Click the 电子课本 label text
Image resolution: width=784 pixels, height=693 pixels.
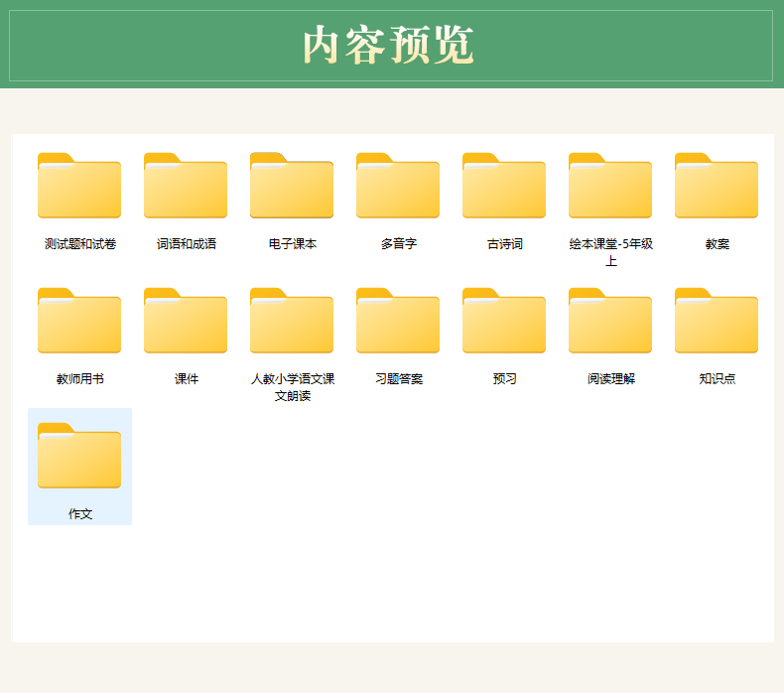pos(293,244)
